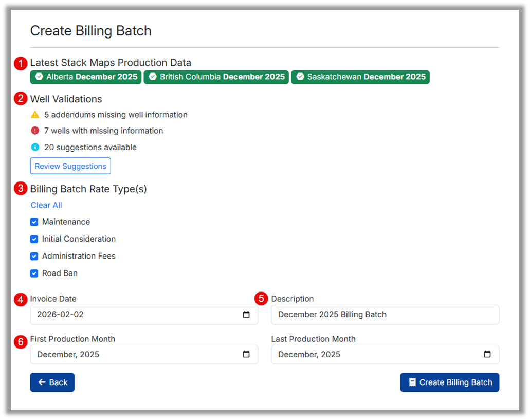Image resolution: width=530 pixels, height=420 pixels.
Task: Open the Invoice Date calendar picker icon
Action: pos(246,315)
